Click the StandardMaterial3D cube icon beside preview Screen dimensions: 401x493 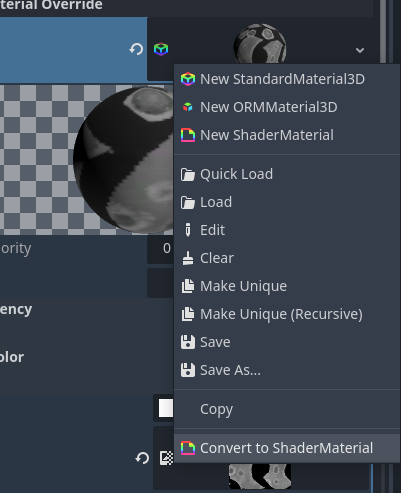[x=161, y=49]
